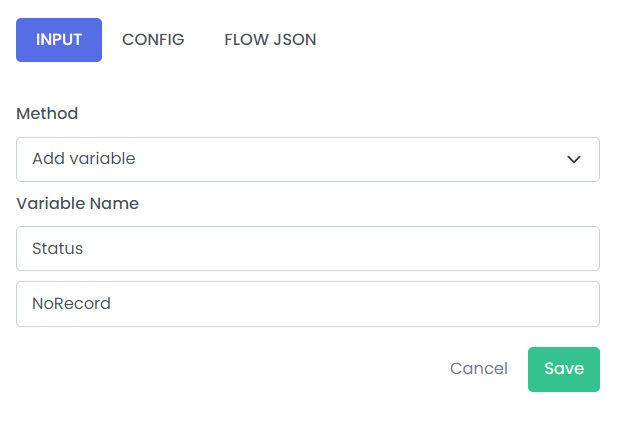Select the Add variable text in dropdown
Screen dimensions: 620x422
click(x=84, y=159)
